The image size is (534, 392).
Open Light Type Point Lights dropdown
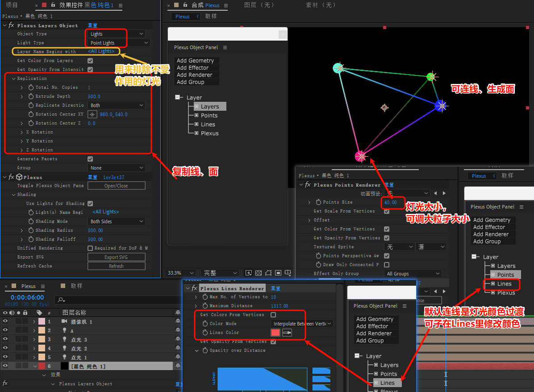(119, 43)
